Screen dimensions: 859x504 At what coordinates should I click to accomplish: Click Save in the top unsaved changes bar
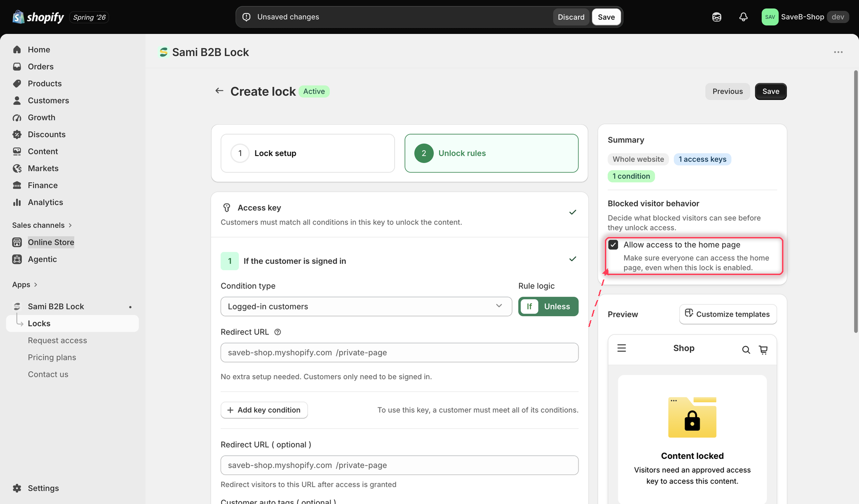point(606,17)
